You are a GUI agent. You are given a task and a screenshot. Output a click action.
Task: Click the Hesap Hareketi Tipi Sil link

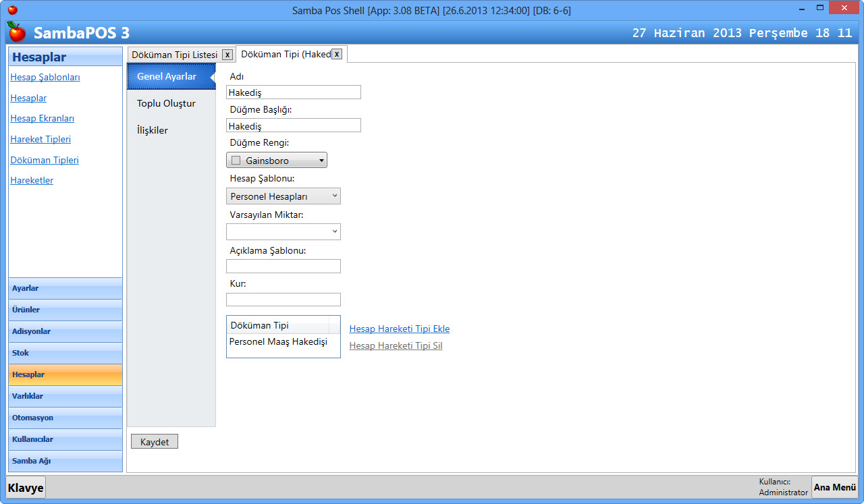tap(396, 346)
